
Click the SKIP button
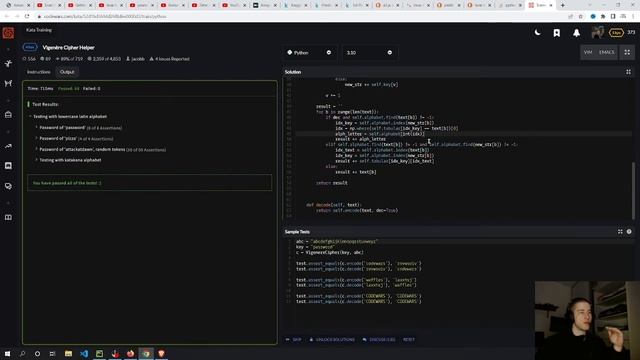pyautogui.click(x=293, y=340)
